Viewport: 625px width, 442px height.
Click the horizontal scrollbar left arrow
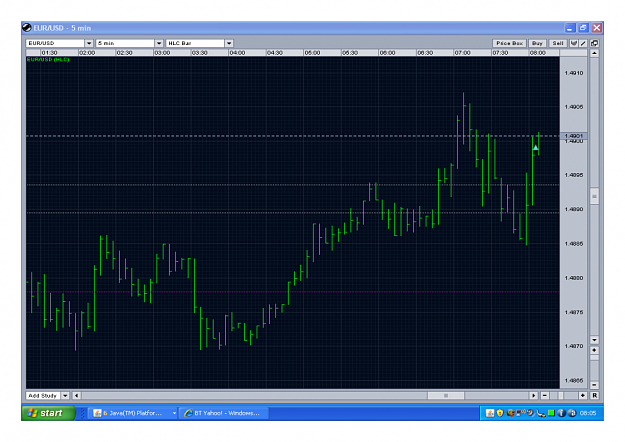[76, 395]
